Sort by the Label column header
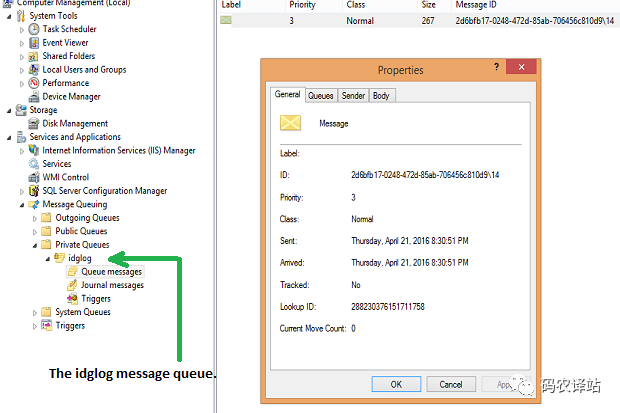620x413 pixels. click(251, 5)
